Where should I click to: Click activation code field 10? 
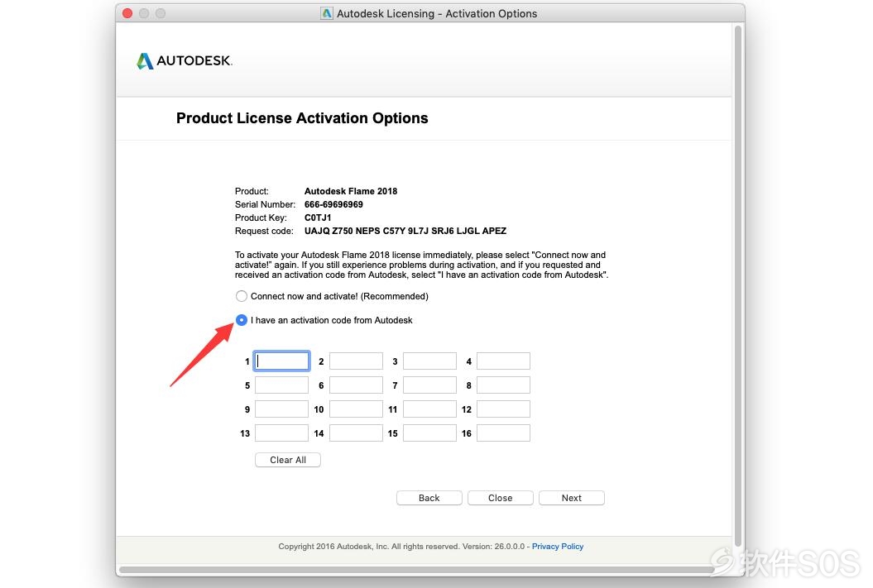pyautogui.click(x=356, y=409)
